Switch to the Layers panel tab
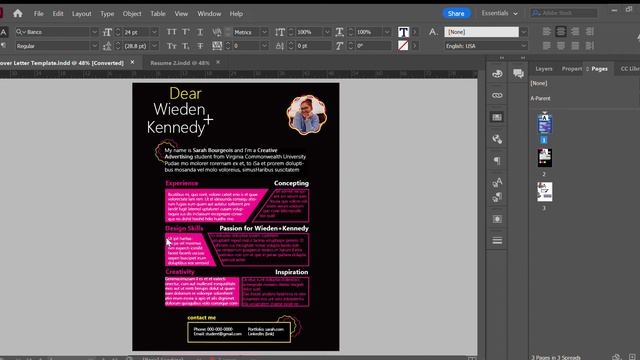 [x=544, y=69]
